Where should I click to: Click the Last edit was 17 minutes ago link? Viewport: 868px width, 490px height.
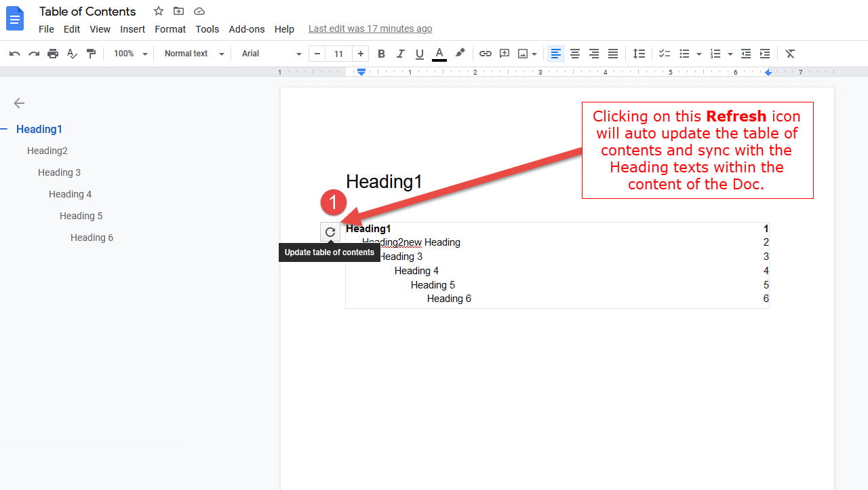[x=370, y=29]
